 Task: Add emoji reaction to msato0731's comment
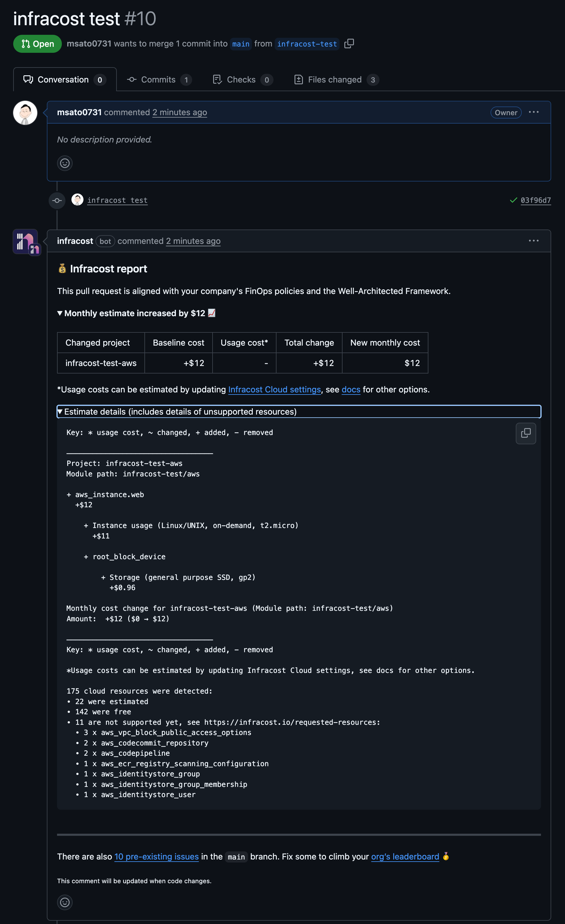pos(65,163)
